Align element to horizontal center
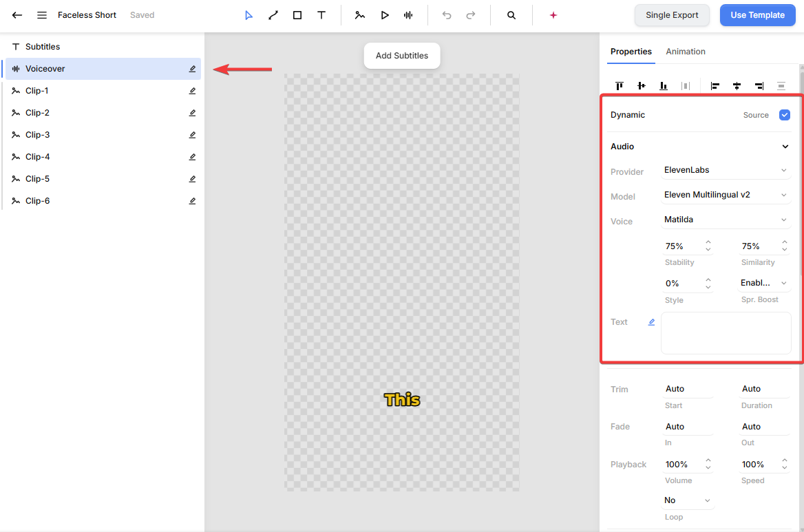Image resolution: width=804 pixels, height=532 pixels. [x=737, y=85]
